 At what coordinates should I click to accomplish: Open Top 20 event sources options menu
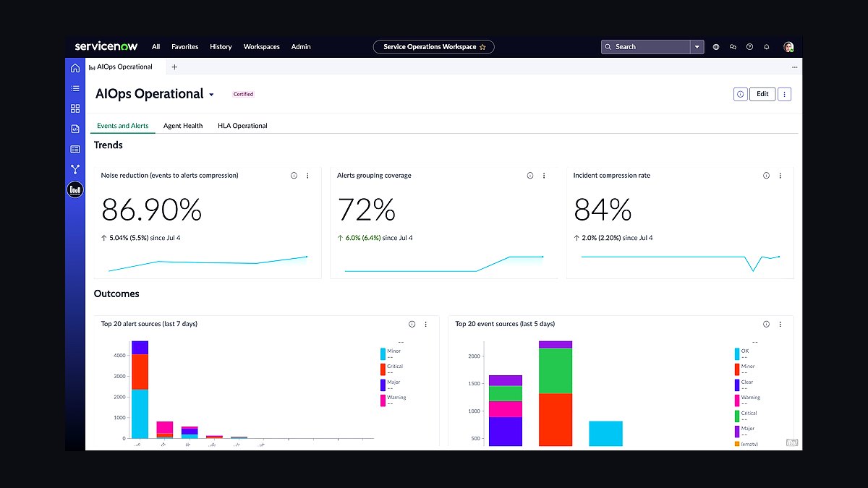pyautogui.click(x=780, y=325)
